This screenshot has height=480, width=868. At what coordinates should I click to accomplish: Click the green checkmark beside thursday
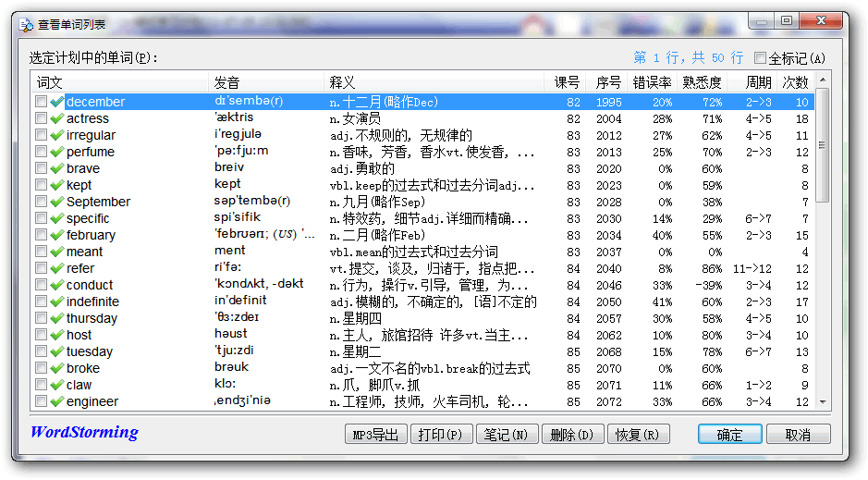coord(57,318)
